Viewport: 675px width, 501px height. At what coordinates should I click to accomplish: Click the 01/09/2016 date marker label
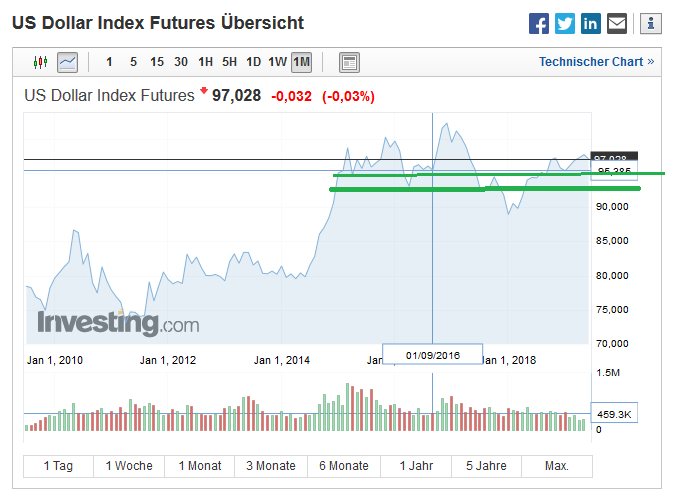pyautogui.click(x=432, y=355)
